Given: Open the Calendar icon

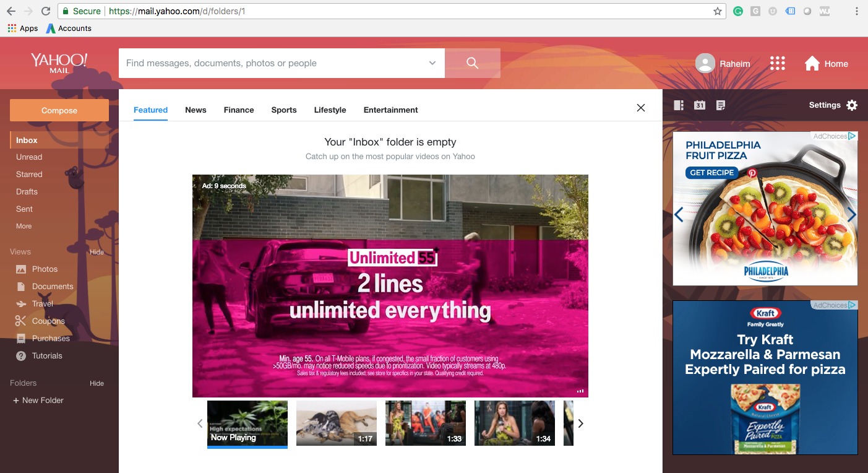Looking at the screenshot, I should pos(700,105).
